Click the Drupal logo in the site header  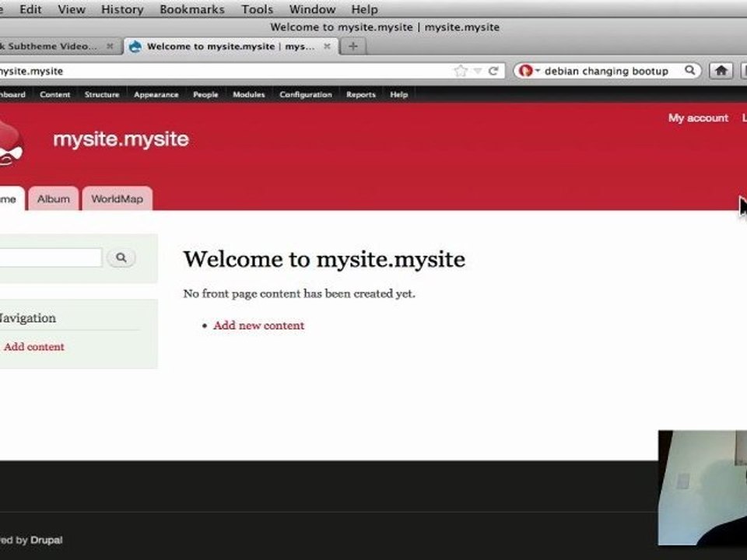pyautogui.click(x=10, y=143)
